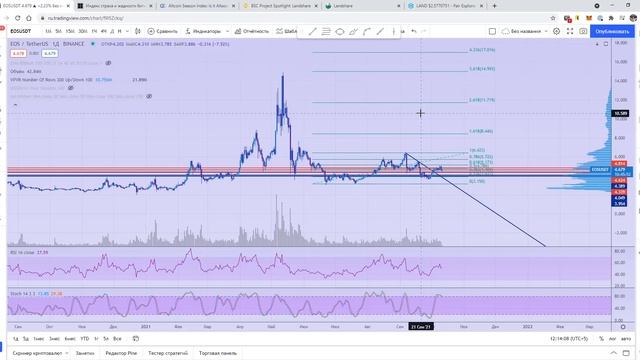Click the undo arrow in top toolbar
This screenshot has height=360, width=640.
[413, 31]
